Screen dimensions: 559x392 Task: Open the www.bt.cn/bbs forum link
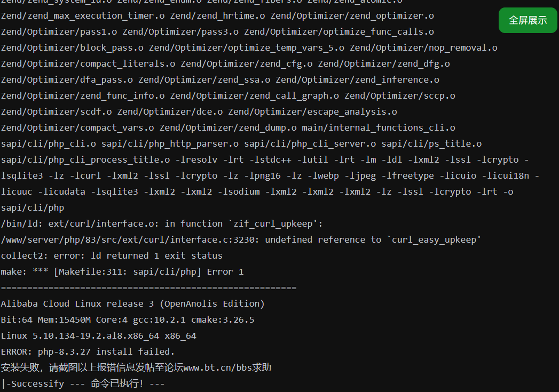[x=219, y=367]
